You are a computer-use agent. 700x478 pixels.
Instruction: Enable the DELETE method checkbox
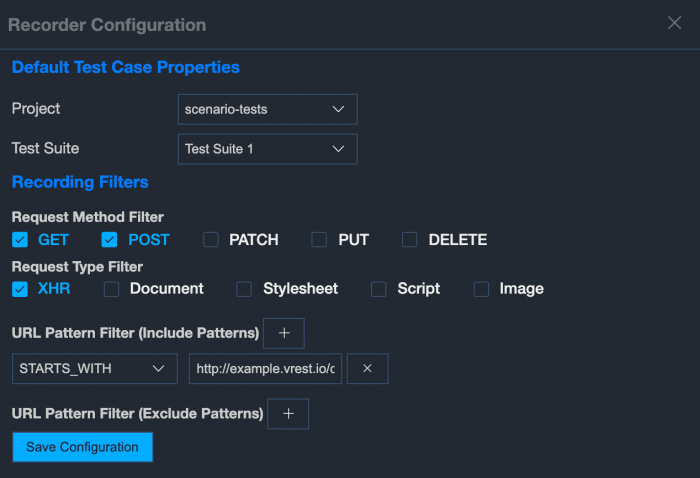(x=409, y=240)
